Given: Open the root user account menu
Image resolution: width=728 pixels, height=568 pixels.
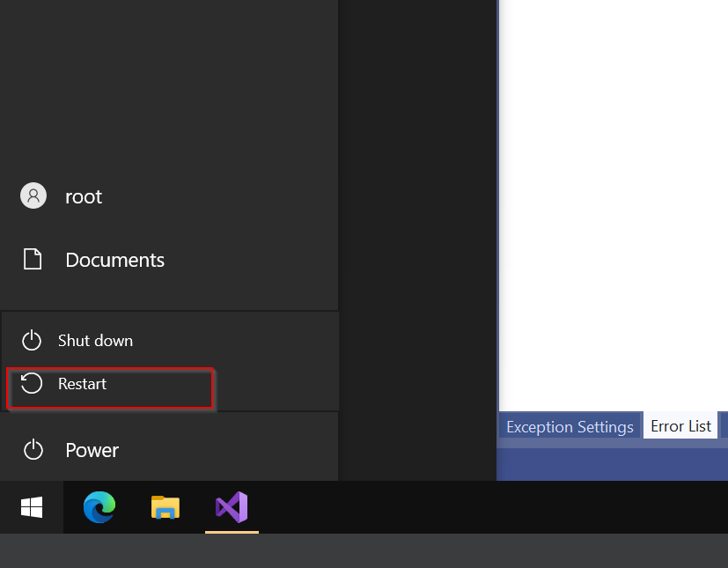Looking at the screenshot, I should tap(169, 196).
